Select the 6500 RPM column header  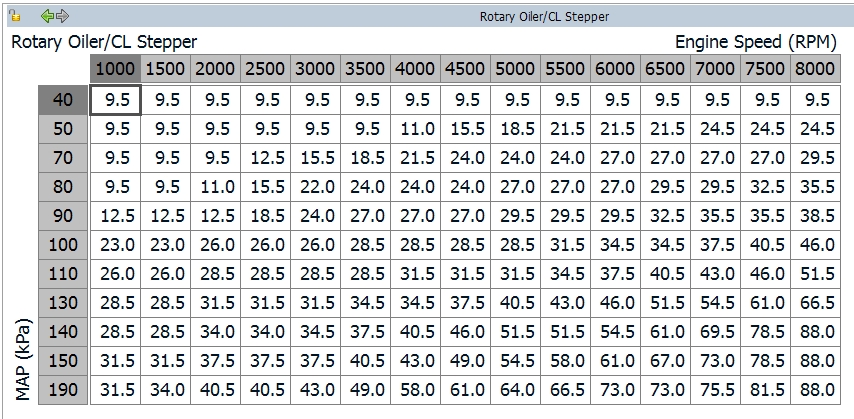666,69
